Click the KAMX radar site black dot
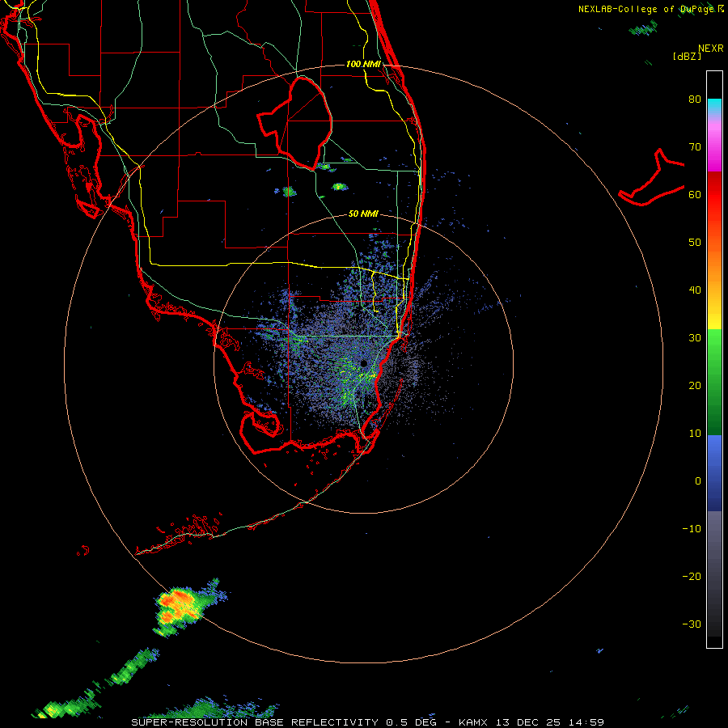The height and width of the screenshot is (728, 728). coord(363,363)
